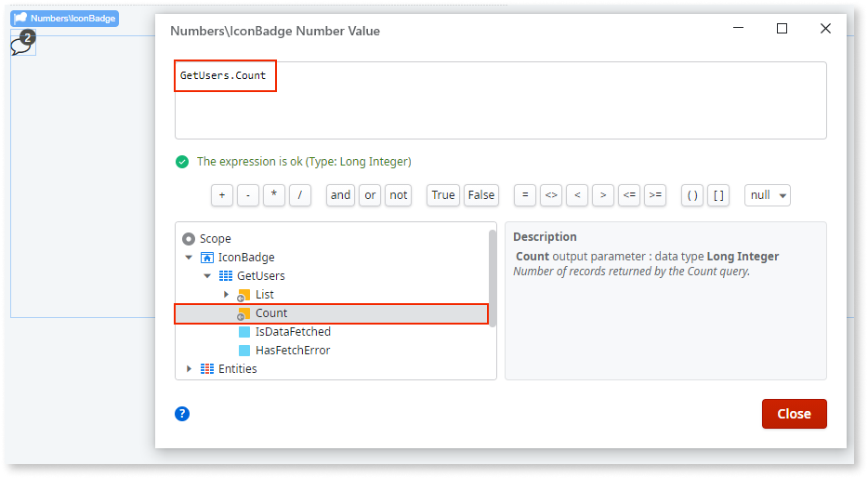868x478 pixels.
Task: Expand the Entities tree node
Action: click(190, 369)
